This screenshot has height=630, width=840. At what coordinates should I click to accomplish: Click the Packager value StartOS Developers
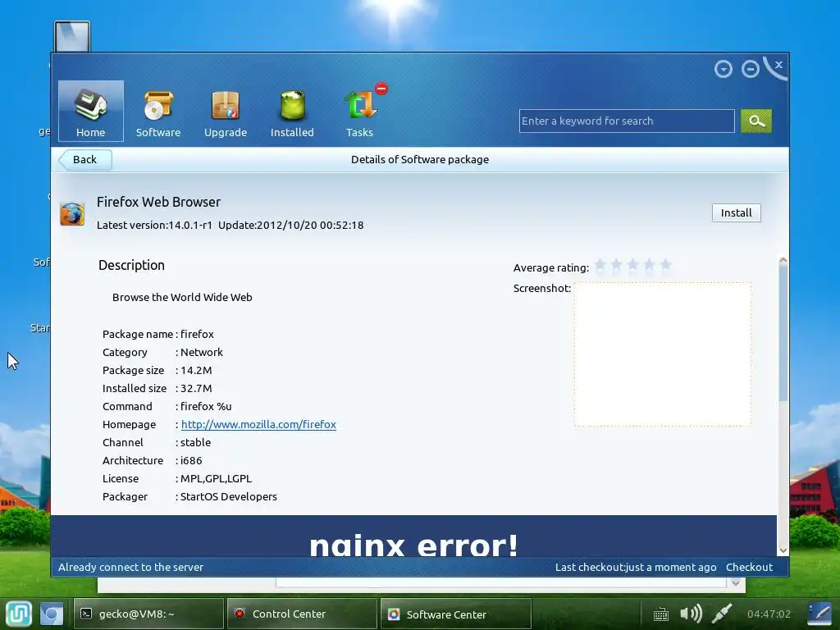(x=229, y=496)
